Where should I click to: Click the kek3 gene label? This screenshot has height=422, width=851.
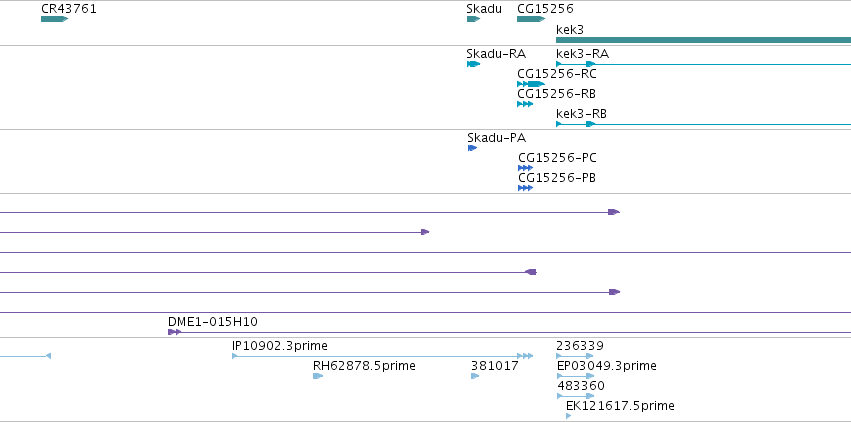(570, 30)
